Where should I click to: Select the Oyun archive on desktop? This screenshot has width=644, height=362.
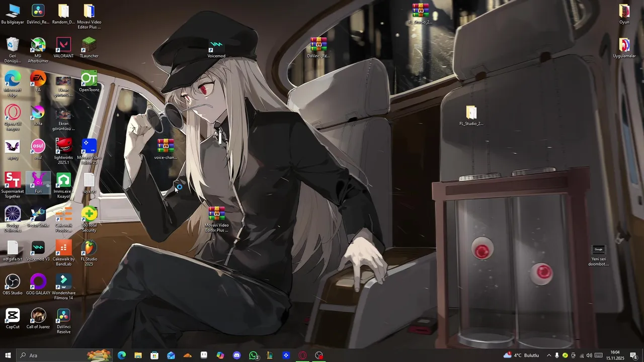click(624, 15)
